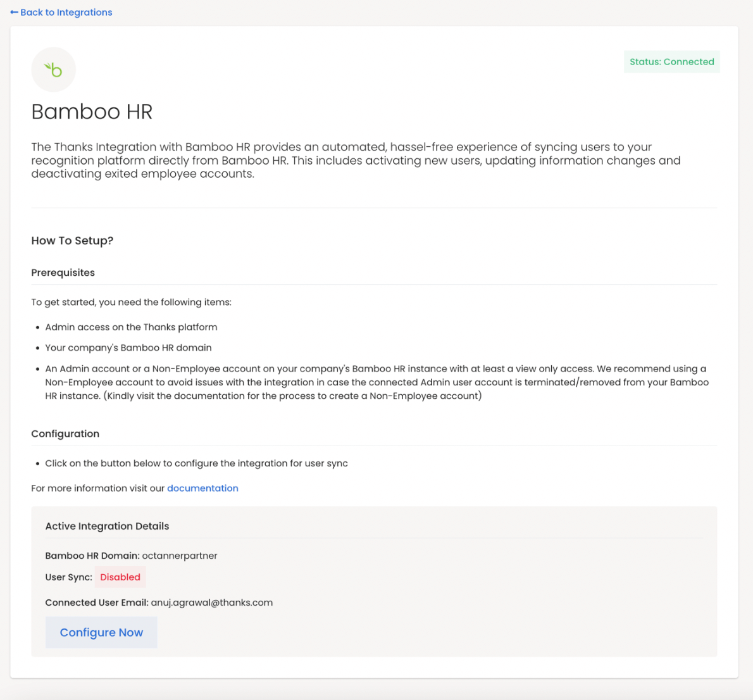Viewport: 753px width, 700px height.
Task: Click the Non-Employee account recommendation paragraph
Action: 376,382
